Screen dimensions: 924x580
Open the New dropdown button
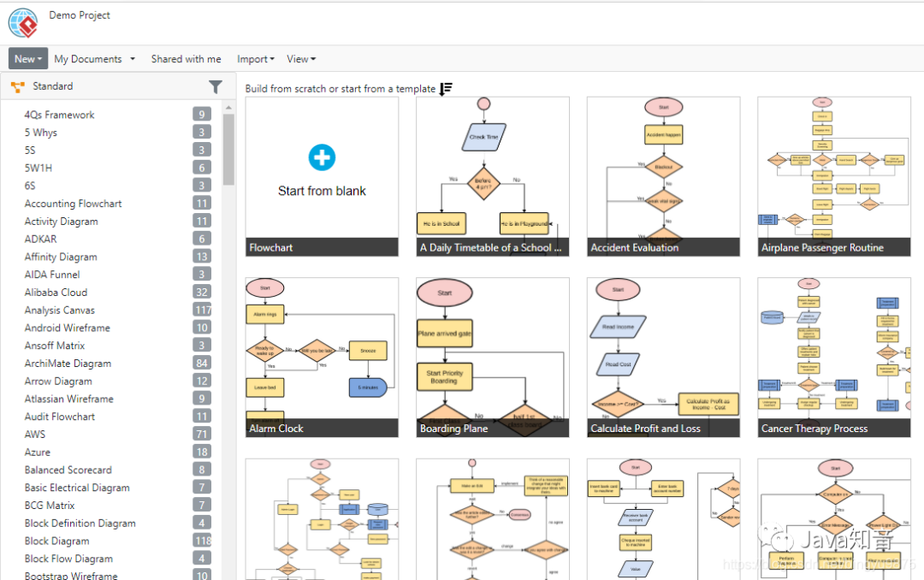coord(27,59)
